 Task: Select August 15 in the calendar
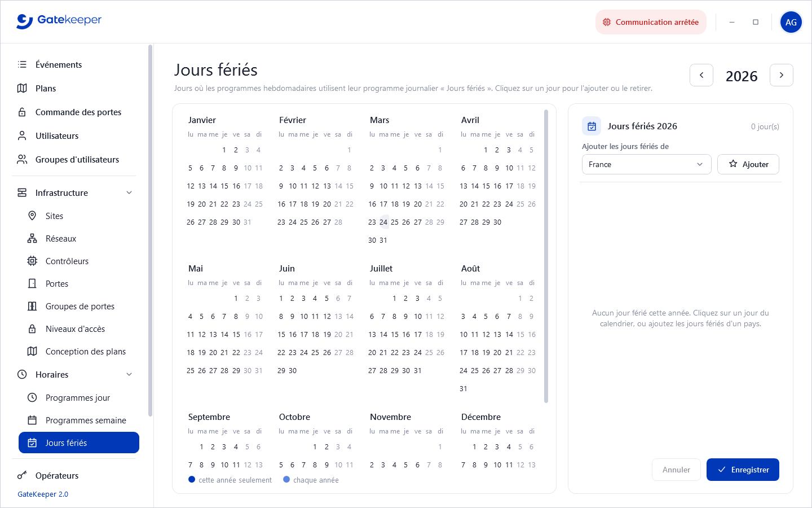[520, 334]
